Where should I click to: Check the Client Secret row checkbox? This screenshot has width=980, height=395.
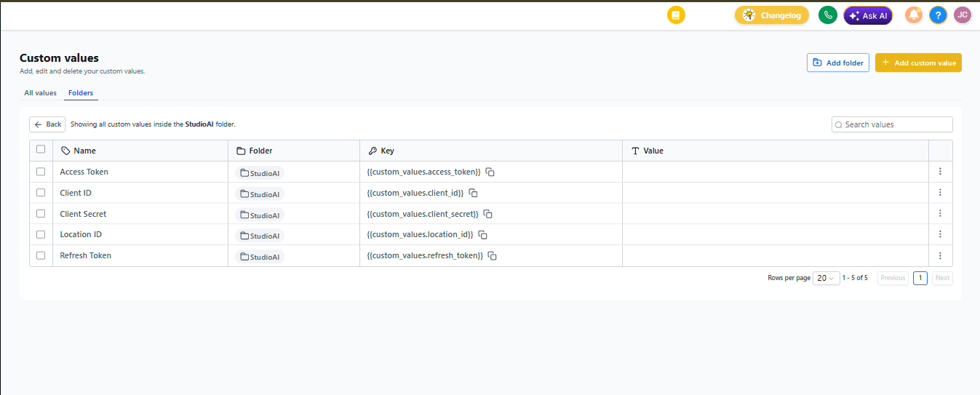41,214
